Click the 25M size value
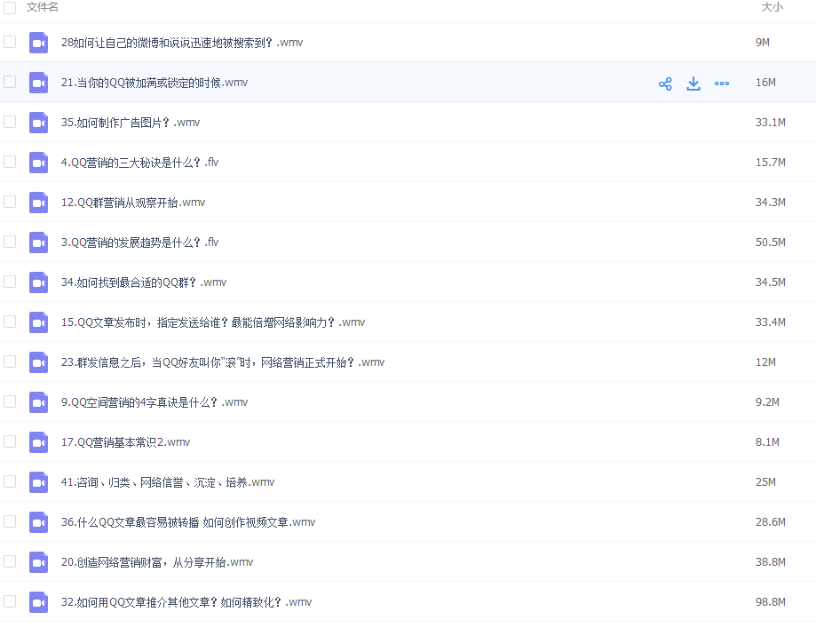Image resolution: width=816 pixels, height=644 pixels. coord(765,482)
